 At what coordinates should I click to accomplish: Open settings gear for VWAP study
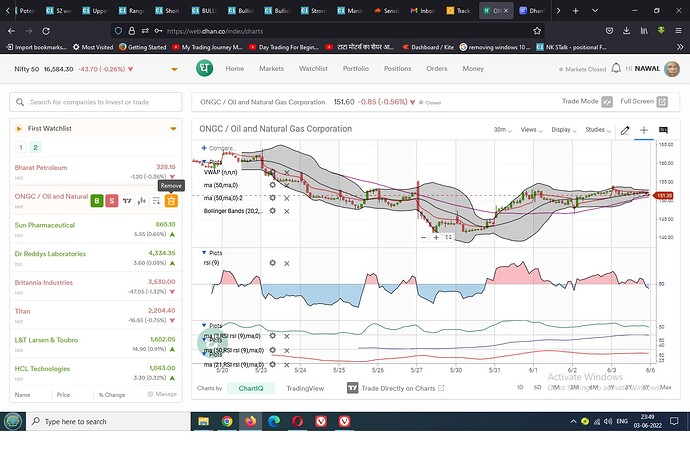tap(272, 172)
